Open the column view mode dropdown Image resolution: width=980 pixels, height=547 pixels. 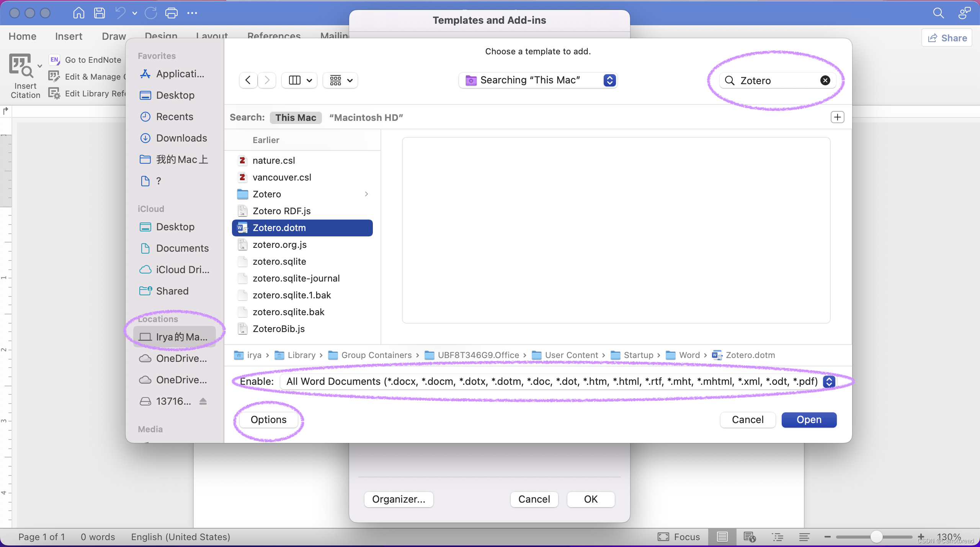tap(299, 80)
